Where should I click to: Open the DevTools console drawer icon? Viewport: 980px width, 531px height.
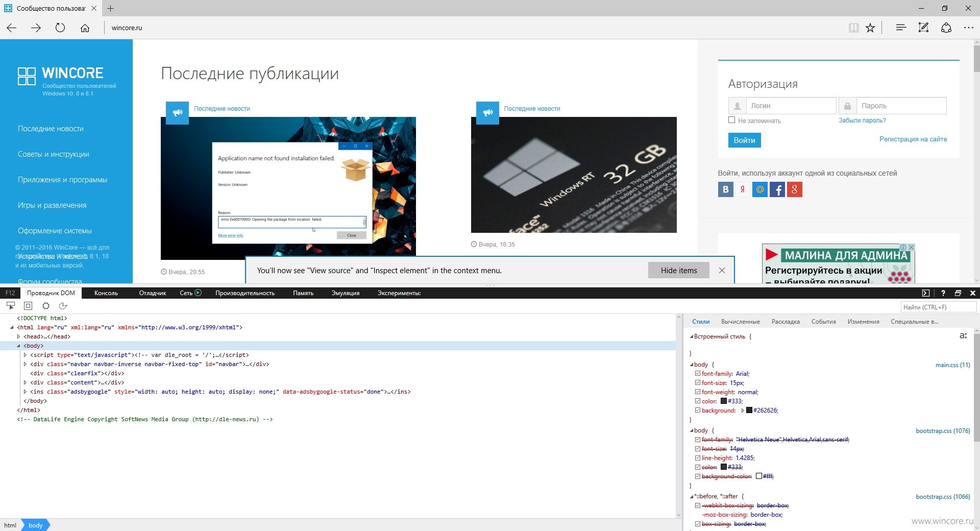pyautogui.click(x=926, y=293)
